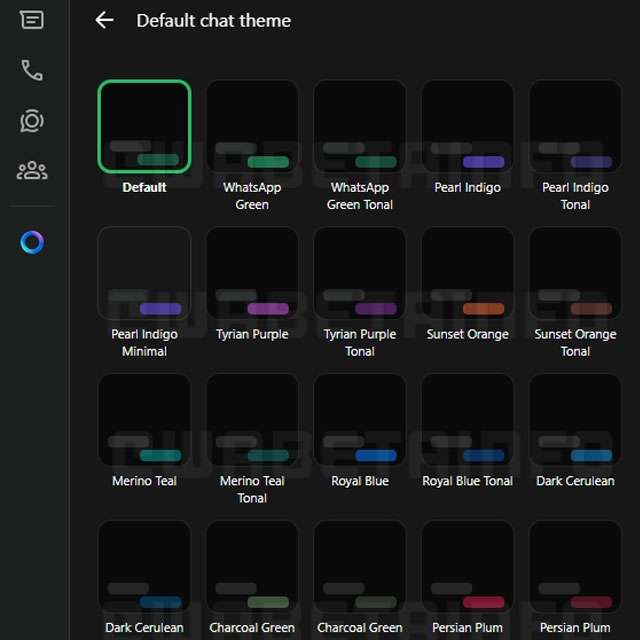This screenshot has height=640, width=640.
Task: Choose the WhatsApp Green theme
Action: point(252,127)
